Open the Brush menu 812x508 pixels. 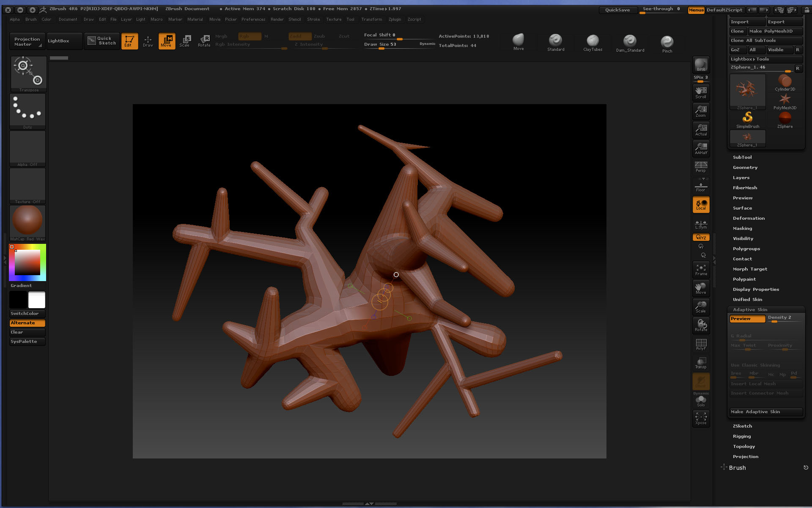pos(31,19)
